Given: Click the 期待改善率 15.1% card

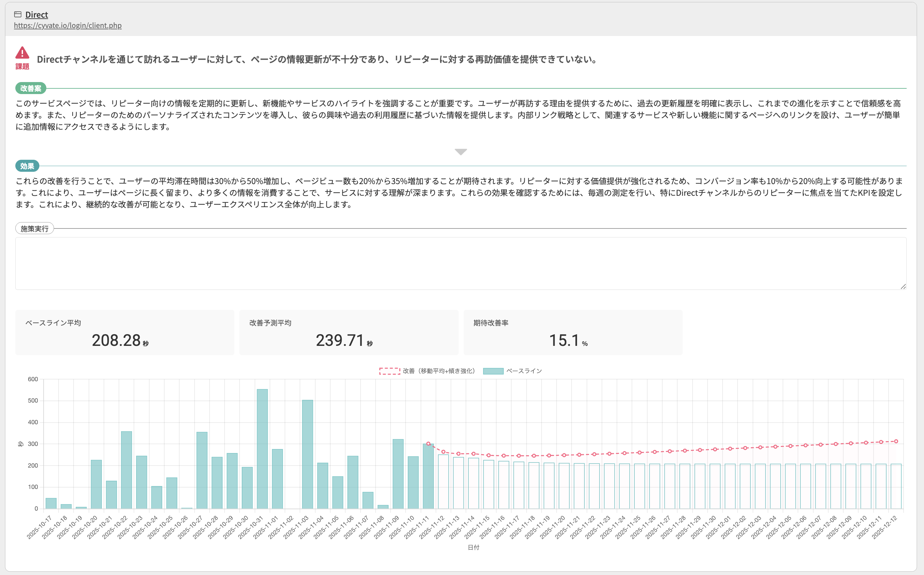Looking at the screenshot, I should coord(573,333).
